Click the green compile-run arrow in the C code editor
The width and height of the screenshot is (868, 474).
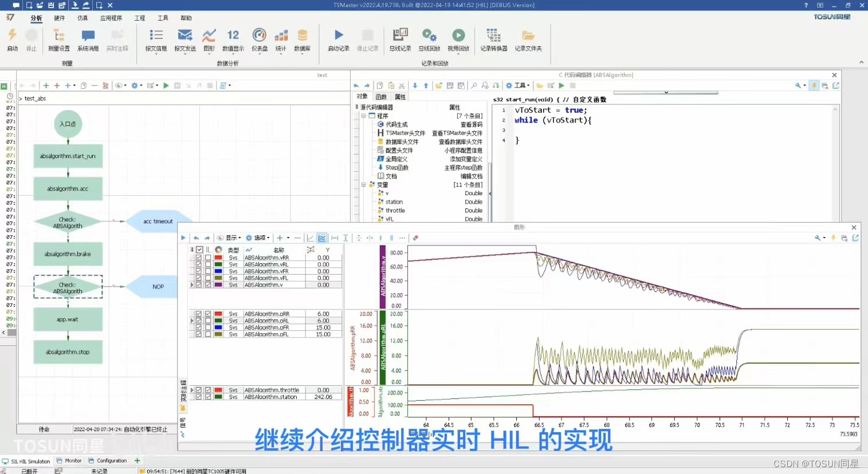(x=561, y=85)
